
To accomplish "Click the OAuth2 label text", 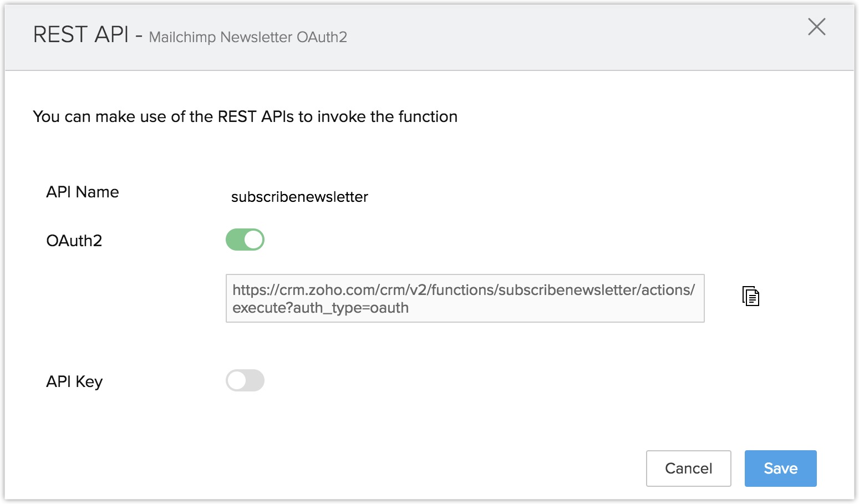I will (74, 241).
